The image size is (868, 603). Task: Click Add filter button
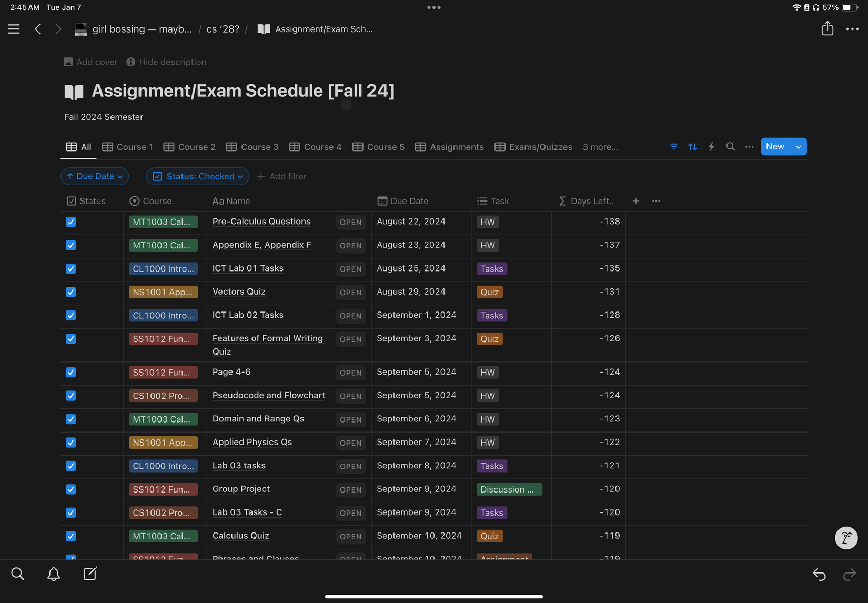pos(282,176)
